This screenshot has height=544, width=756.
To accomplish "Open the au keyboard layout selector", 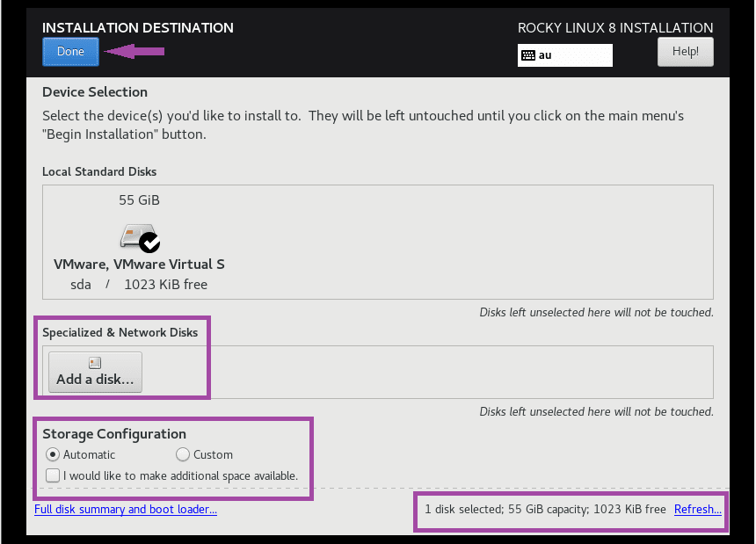I will (x=564, y=55).
